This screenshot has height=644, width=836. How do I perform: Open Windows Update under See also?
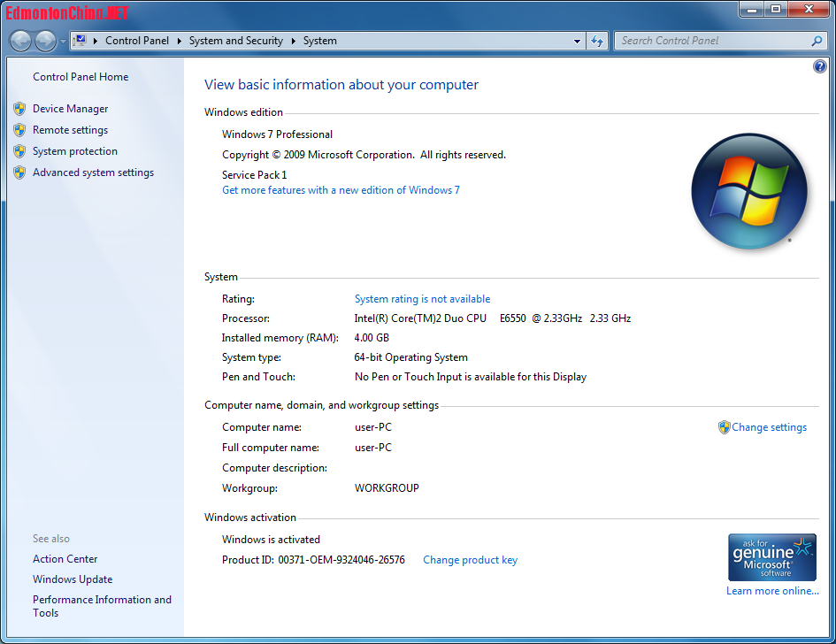(x=72, y=579)
